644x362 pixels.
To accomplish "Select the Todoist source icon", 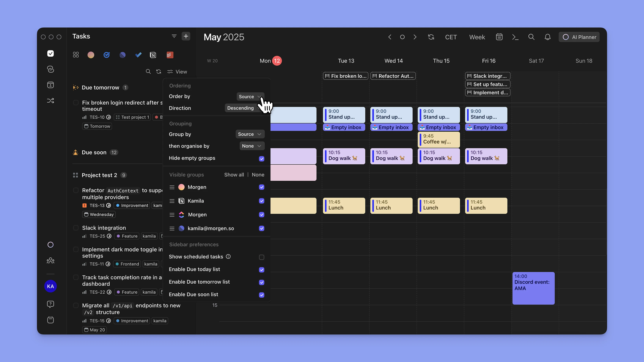I will pos(170,55).
